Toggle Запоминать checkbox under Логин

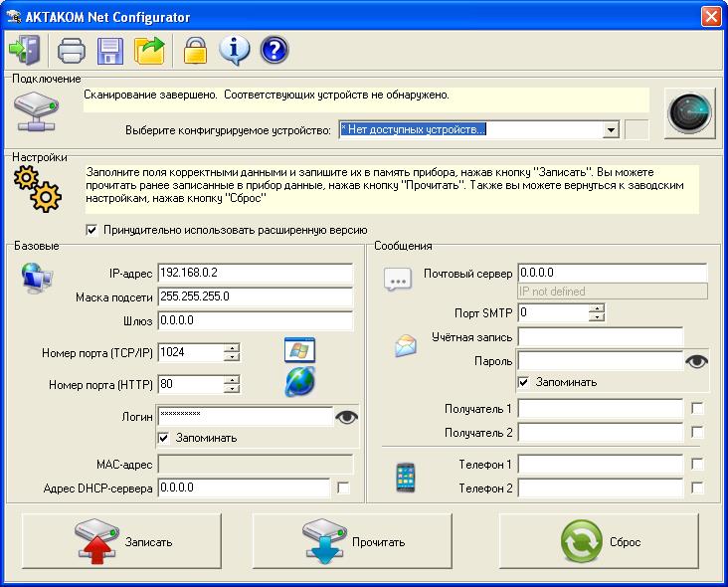click(x=163, y=438)
